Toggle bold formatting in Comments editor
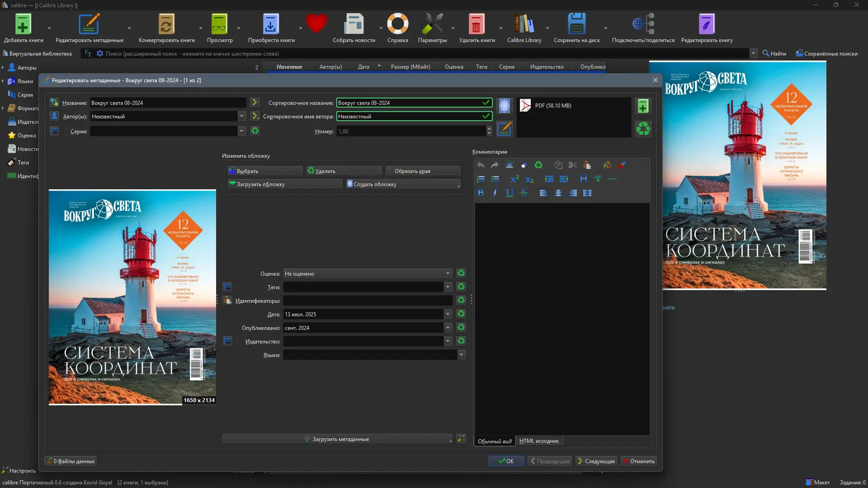This screenshot has width=868, height=488. (481, 193)
